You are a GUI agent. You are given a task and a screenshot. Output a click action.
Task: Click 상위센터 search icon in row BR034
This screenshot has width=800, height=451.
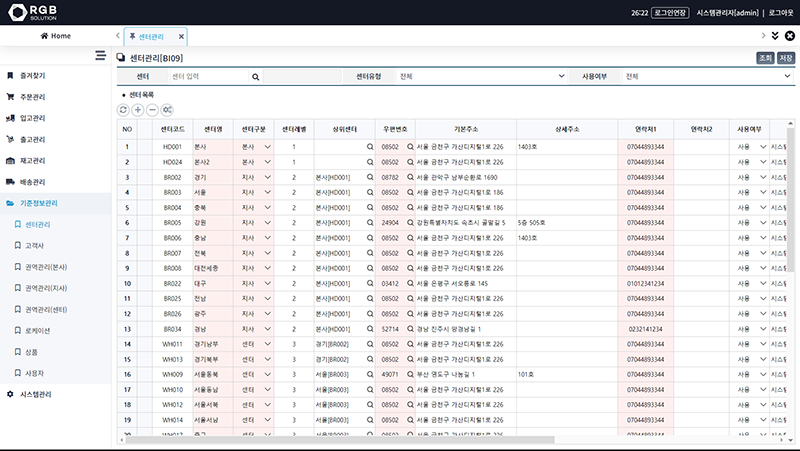click(x=370, y=329)
